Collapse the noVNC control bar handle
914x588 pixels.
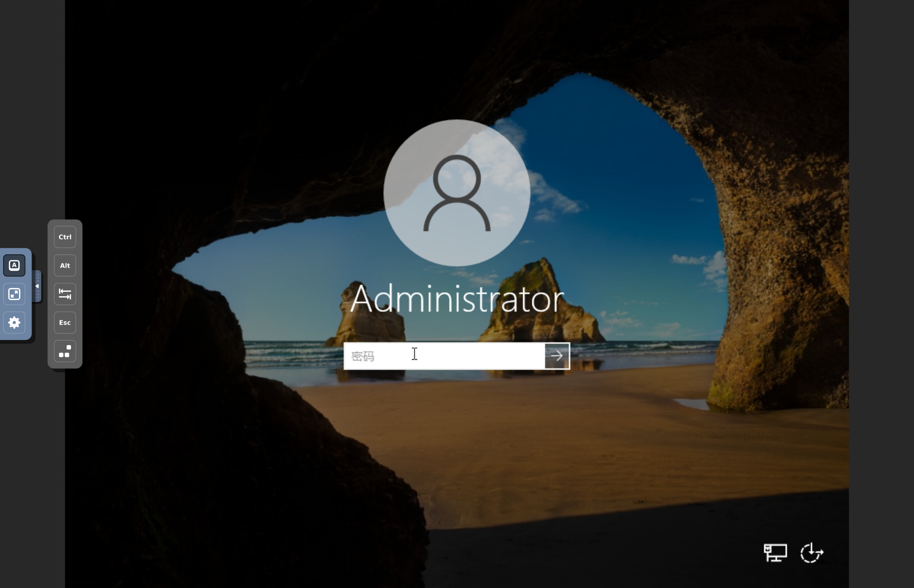pos(37,286)
